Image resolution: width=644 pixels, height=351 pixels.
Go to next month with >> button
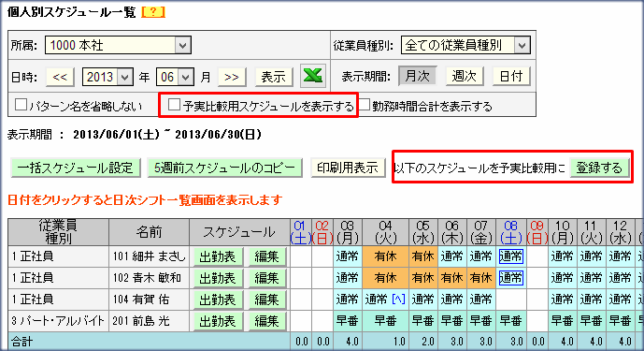click(232, 77)
